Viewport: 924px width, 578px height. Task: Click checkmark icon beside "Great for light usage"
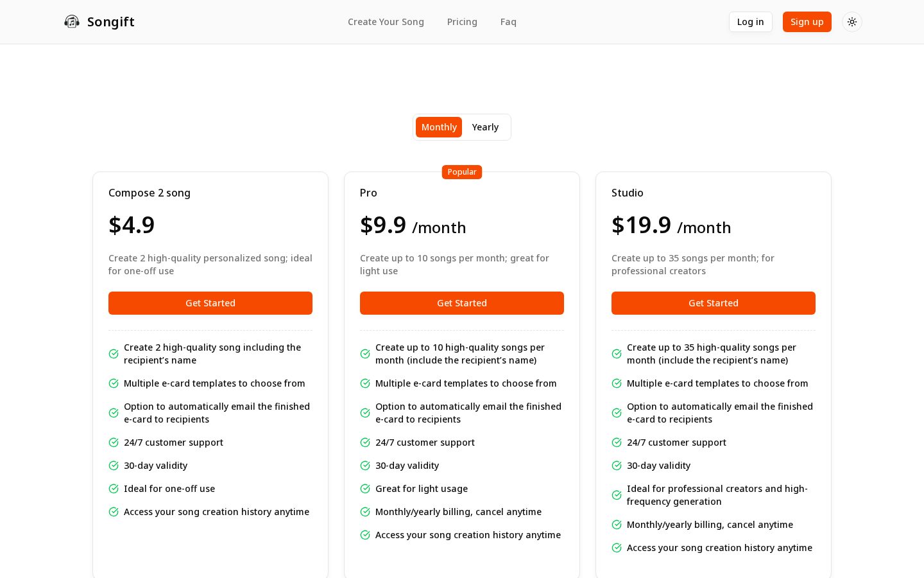click(x=365, y=489)
